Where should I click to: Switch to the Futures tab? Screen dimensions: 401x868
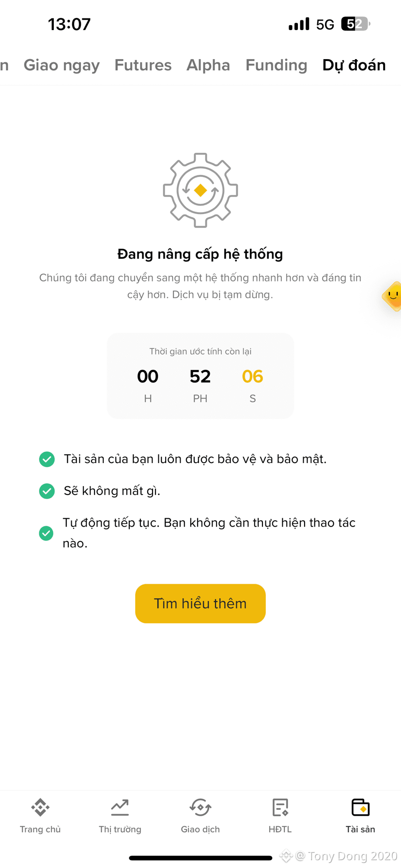pos(143,65)
